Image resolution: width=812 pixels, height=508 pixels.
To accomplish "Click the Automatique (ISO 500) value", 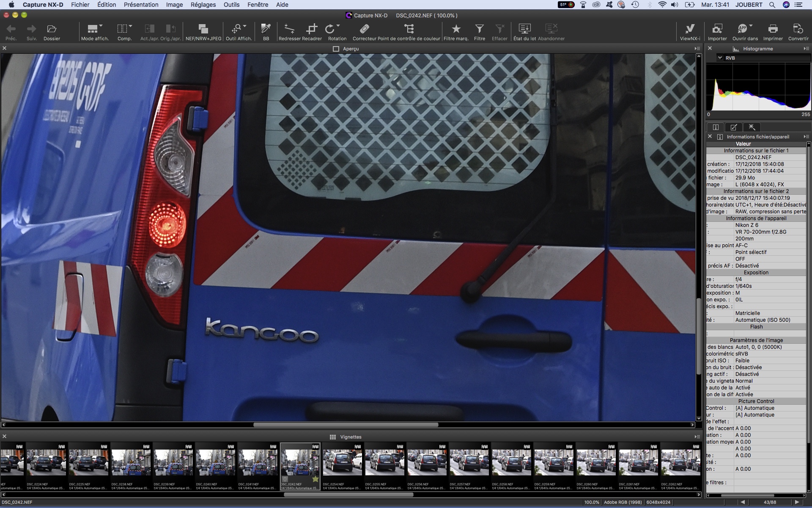I will point(763,320).
